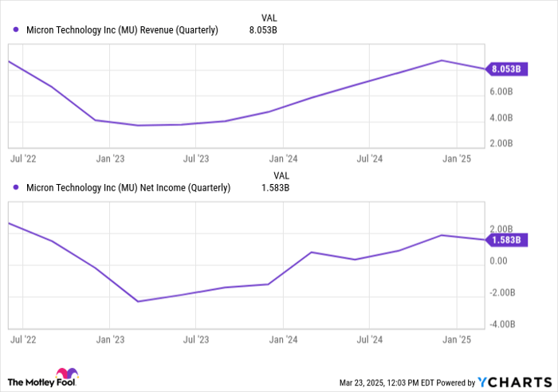Click Jan '24 on net income chart axis

pyautogui.click(x=283, y=339)
